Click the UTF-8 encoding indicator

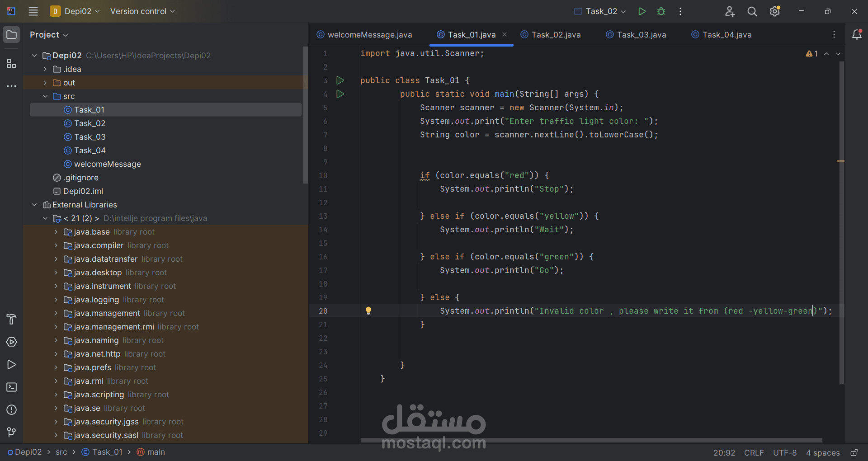point(784,452)
